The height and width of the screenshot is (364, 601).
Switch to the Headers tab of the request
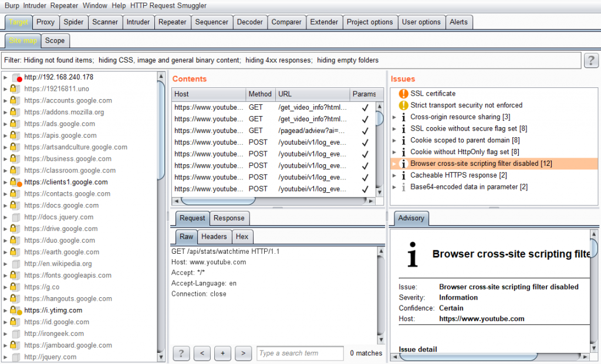click(x=214, y=237)
